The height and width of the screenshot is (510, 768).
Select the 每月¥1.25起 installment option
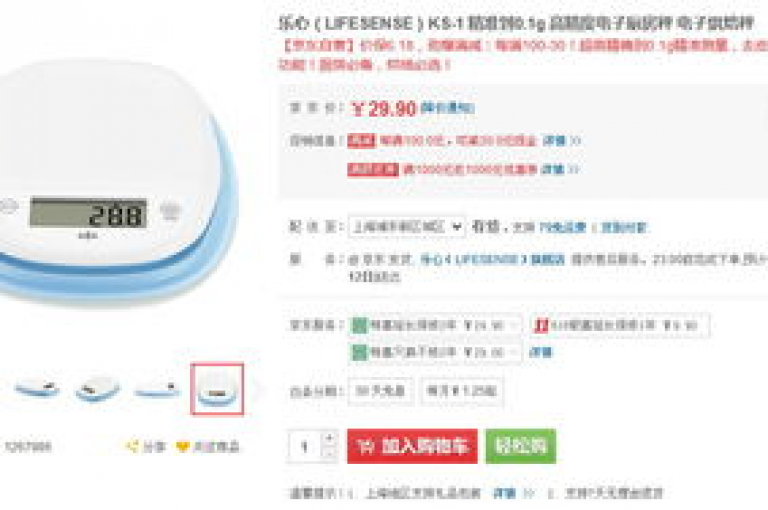point(462,390)
